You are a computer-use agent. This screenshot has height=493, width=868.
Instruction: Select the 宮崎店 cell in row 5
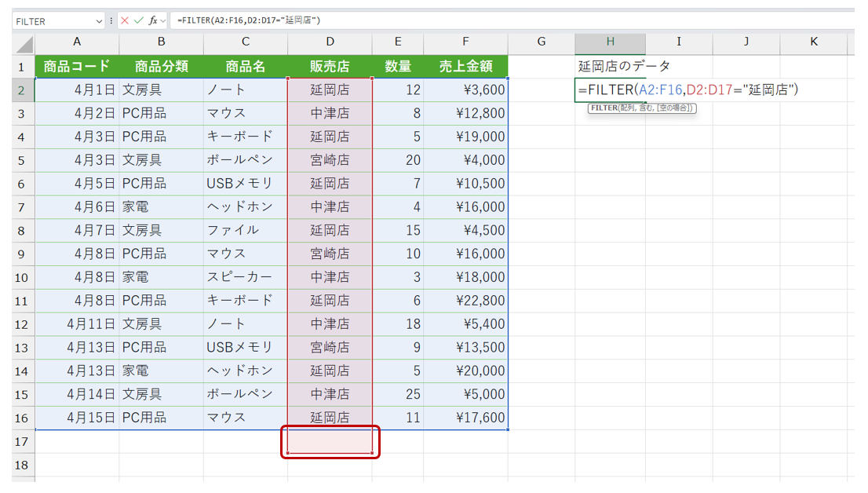(x=330, y=160)
